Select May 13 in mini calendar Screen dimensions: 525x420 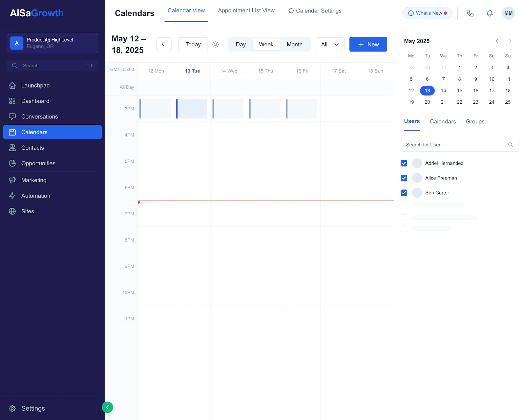427,91
